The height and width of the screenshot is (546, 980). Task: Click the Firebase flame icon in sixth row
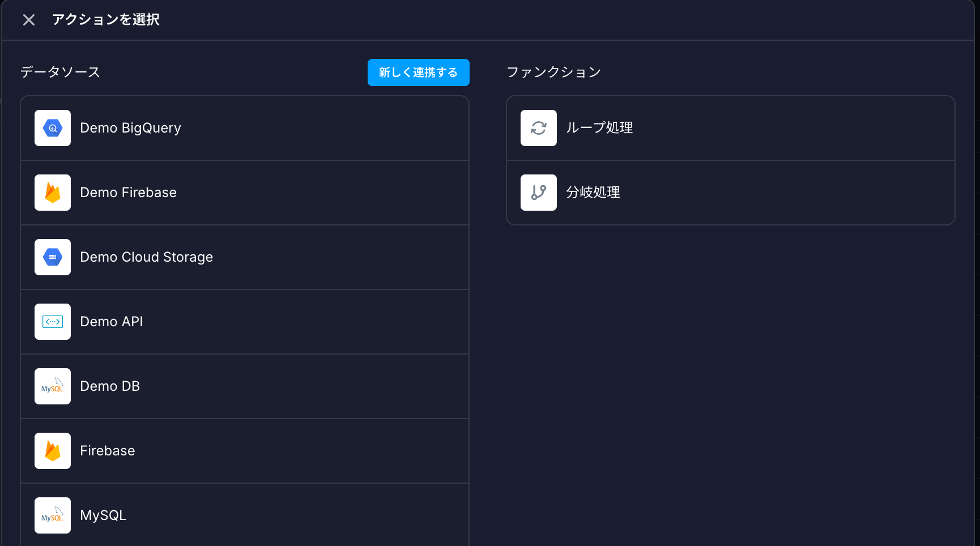click(x=53, y=451)
